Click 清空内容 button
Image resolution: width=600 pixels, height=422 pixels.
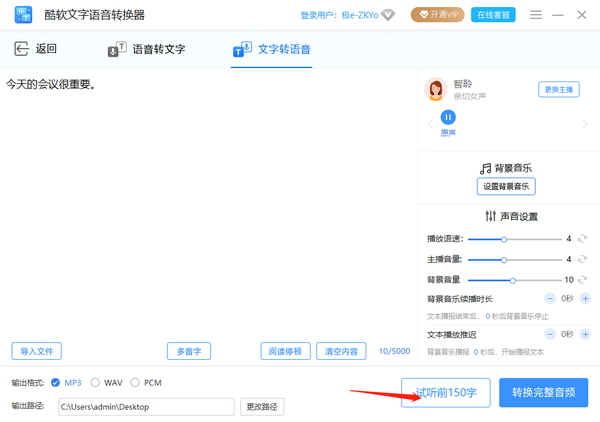tap(341, 351)
